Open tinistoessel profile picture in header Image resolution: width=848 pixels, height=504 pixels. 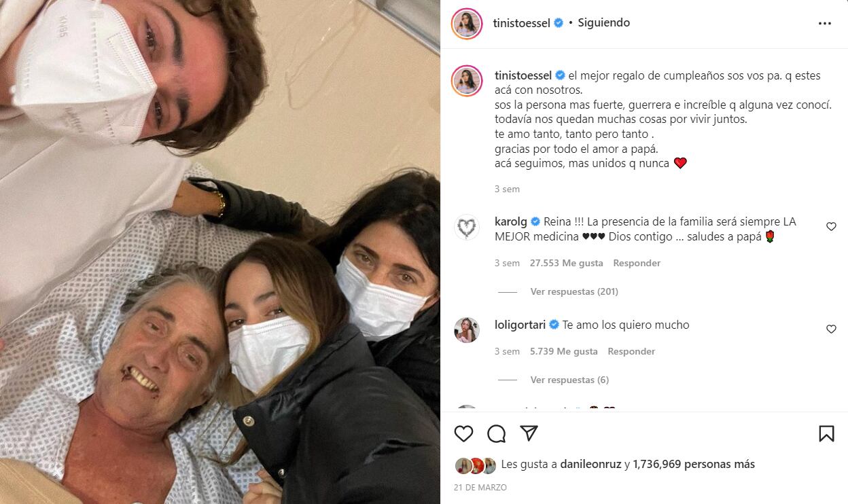(467, 24)
